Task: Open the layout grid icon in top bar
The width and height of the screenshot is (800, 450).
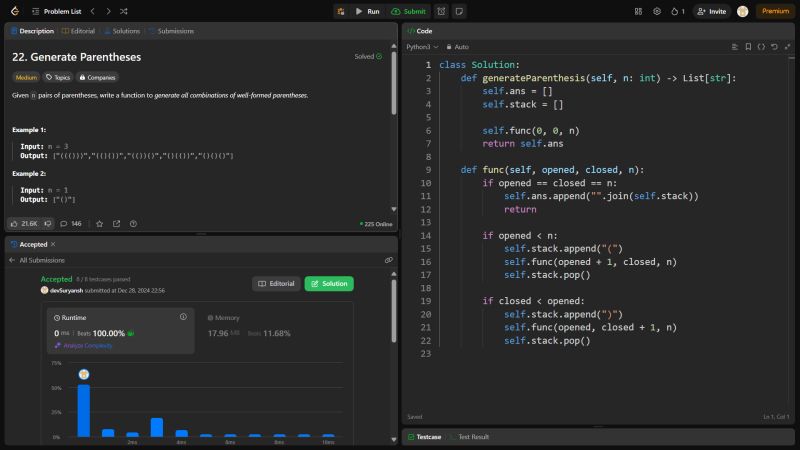Action: coord(638,11)
